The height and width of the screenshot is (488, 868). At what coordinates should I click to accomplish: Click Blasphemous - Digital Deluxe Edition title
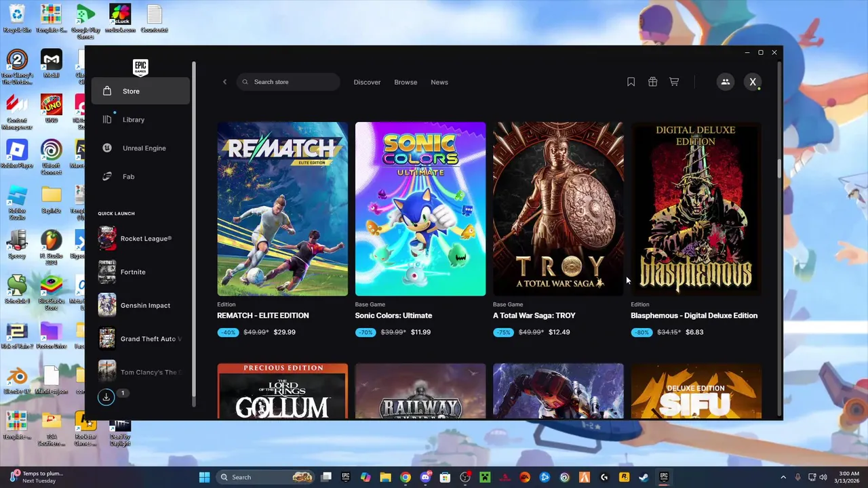coord(694,316)
